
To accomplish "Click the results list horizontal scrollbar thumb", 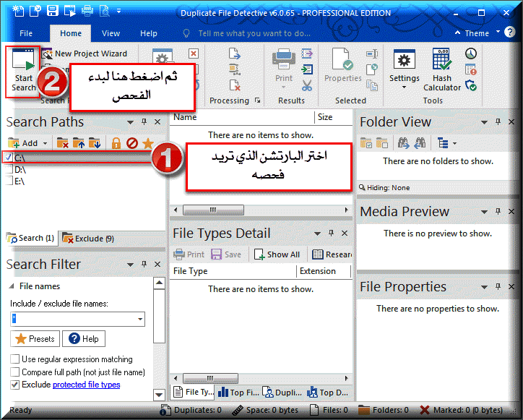I will [x=213, y=210].
